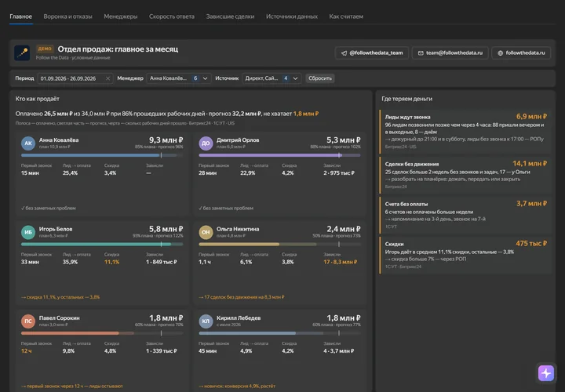This screenshot has height=392, width=565.
Task: Click Анна Ковалёва's blue progress bar
Action: coord(102,155)
